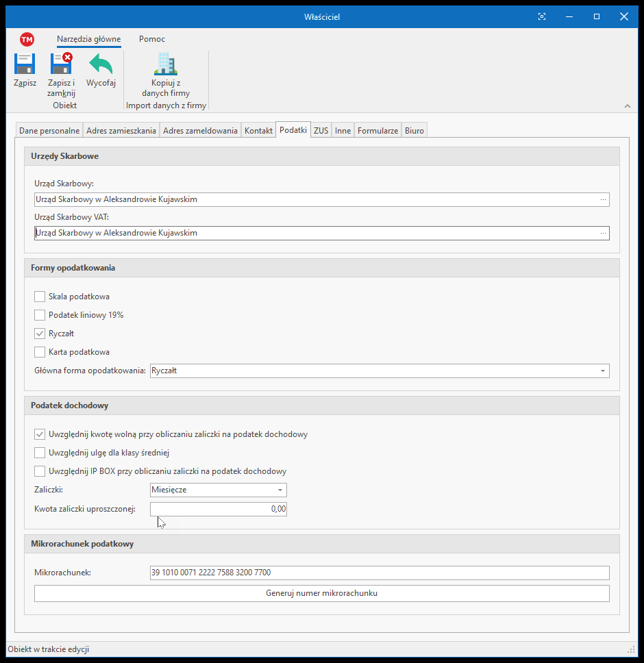Enable the Skala podatkowa checkbox
The height and width of the screenshot is (663, 644).
point(40,297)
